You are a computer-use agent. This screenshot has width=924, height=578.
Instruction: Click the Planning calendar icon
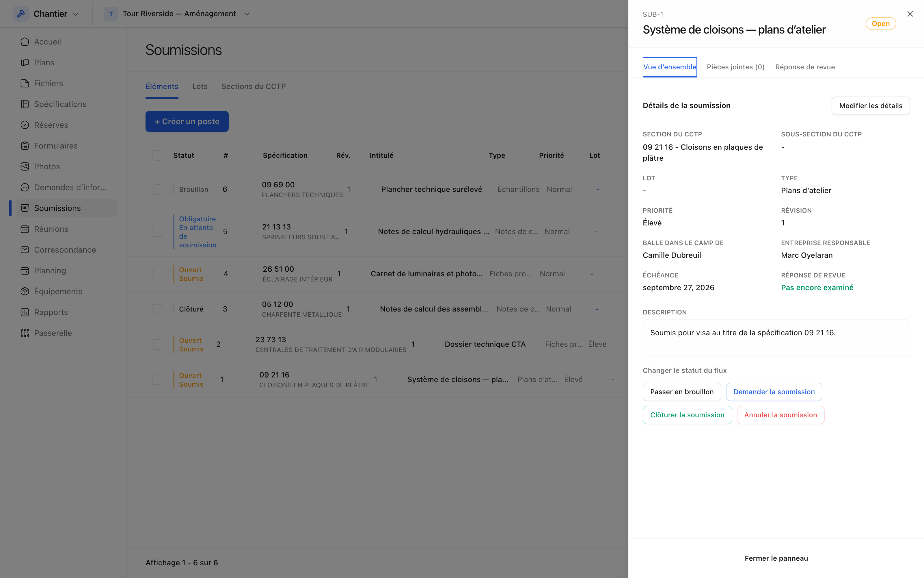tap(25, 271)
